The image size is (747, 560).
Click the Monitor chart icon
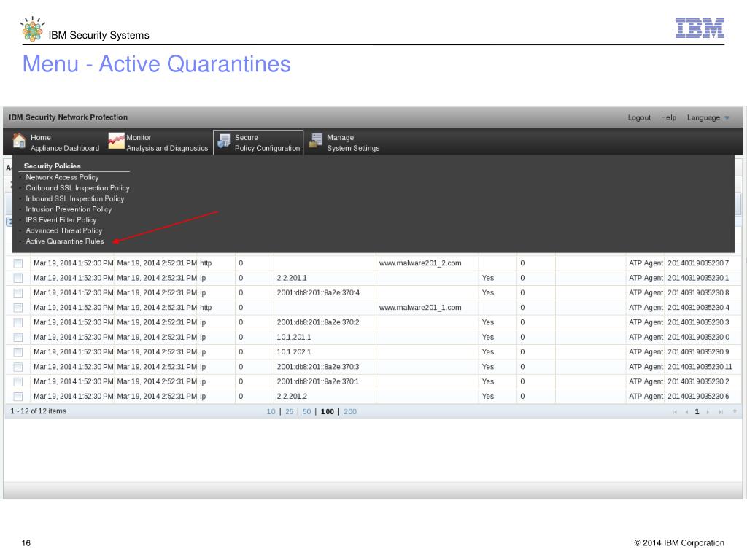[x=116, y=141]
